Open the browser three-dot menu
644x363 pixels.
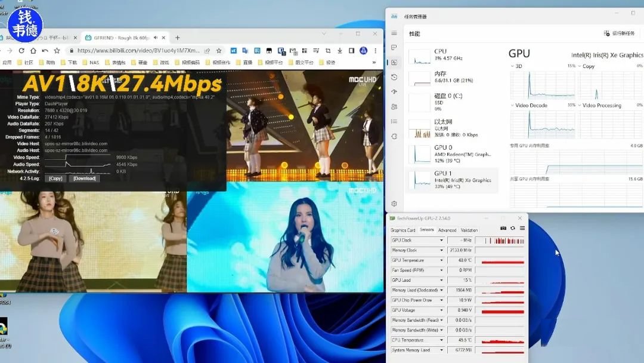(376, 51)
